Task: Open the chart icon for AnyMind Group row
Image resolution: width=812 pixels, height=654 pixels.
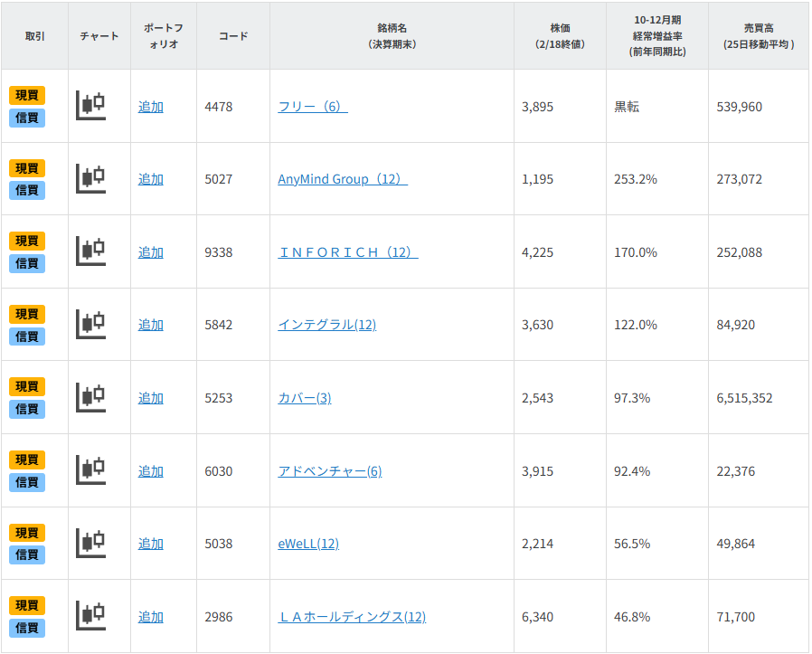Action: tap(90, 179)
